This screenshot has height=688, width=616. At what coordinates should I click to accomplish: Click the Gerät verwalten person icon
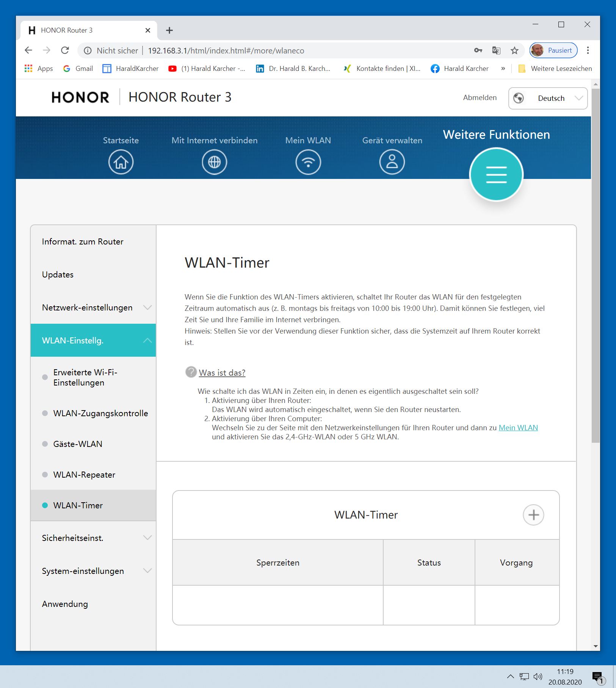pyautogui.click(x=392, y=162)
